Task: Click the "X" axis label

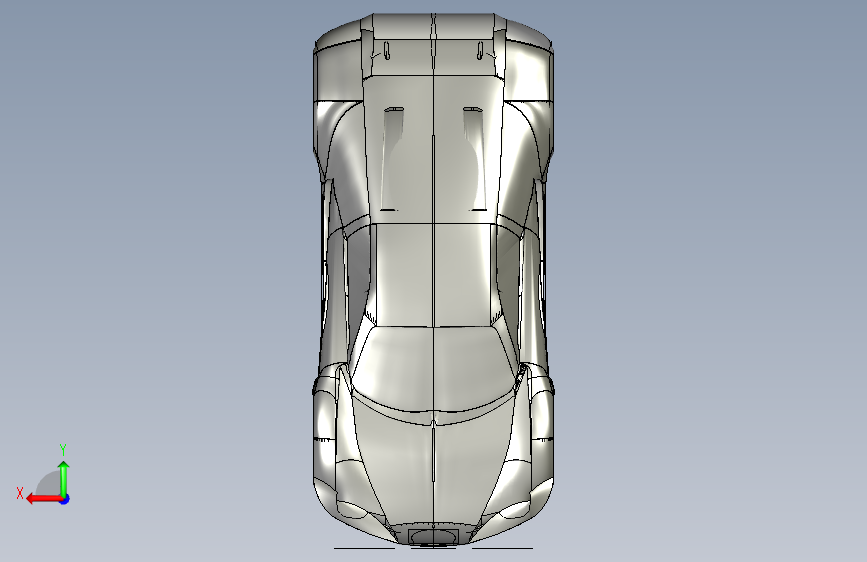Action: [x=20, y=493]
